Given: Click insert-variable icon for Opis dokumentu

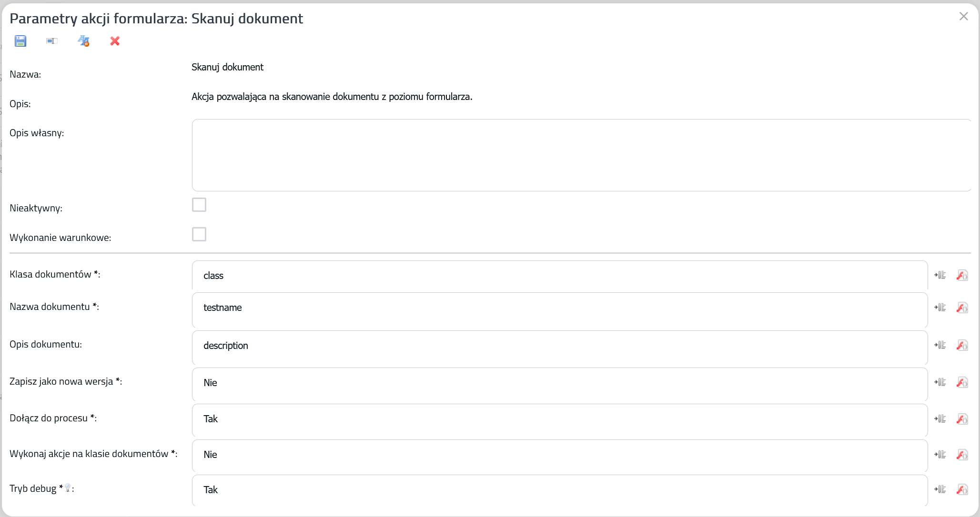Looking at the screenshot, I should pyautogui.click(x=940, y=345).
